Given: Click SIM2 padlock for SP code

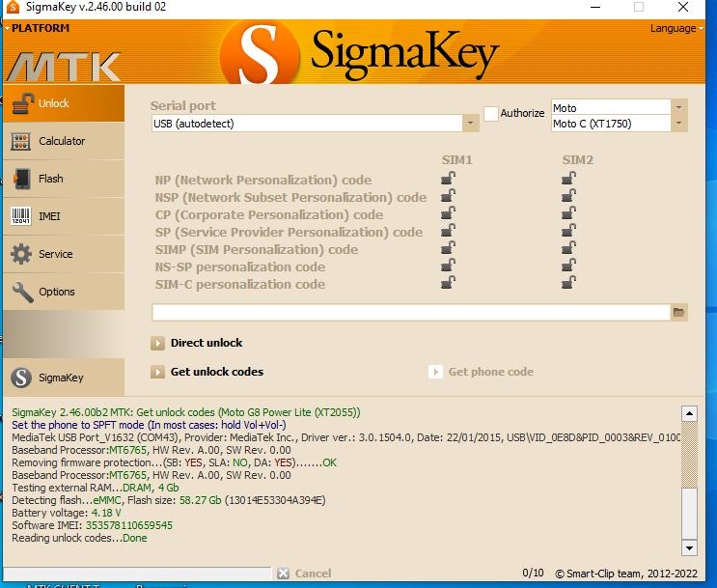Looking at the screenshot, I should pos(568,230).
